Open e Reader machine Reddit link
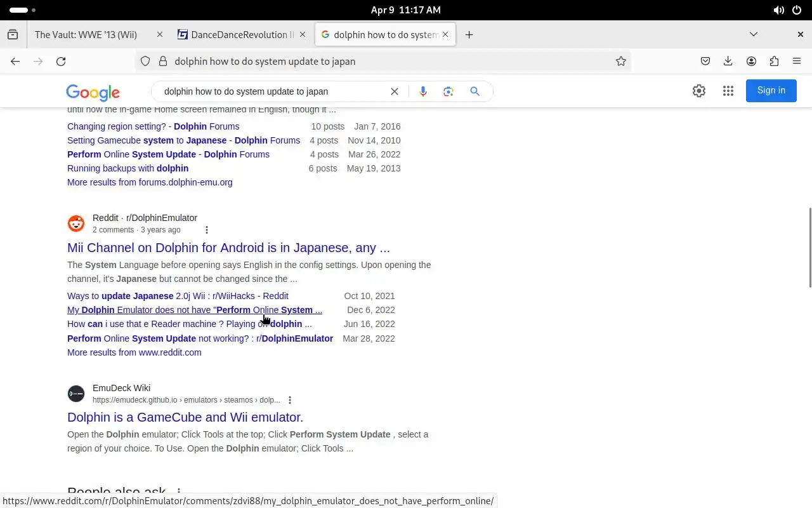Image resolution: width=812 pixels, height=508 pixels. [190, 324]
